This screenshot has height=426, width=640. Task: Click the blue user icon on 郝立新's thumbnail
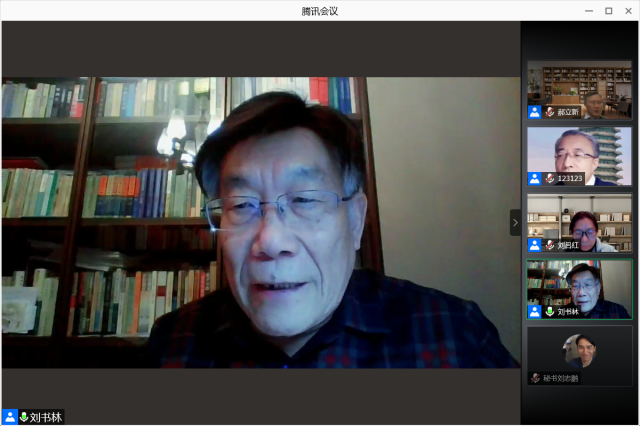[x=535, y=112]
